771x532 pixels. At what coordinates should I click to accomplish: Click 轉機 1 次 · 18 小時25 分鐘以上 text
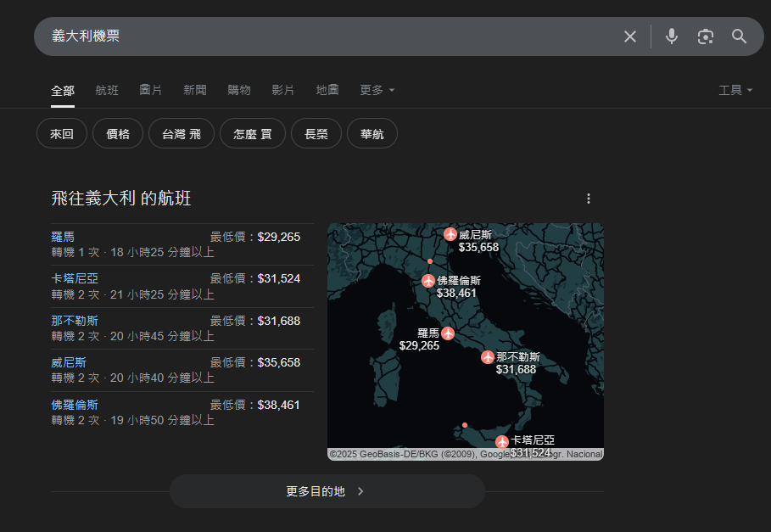click(133, 252)
